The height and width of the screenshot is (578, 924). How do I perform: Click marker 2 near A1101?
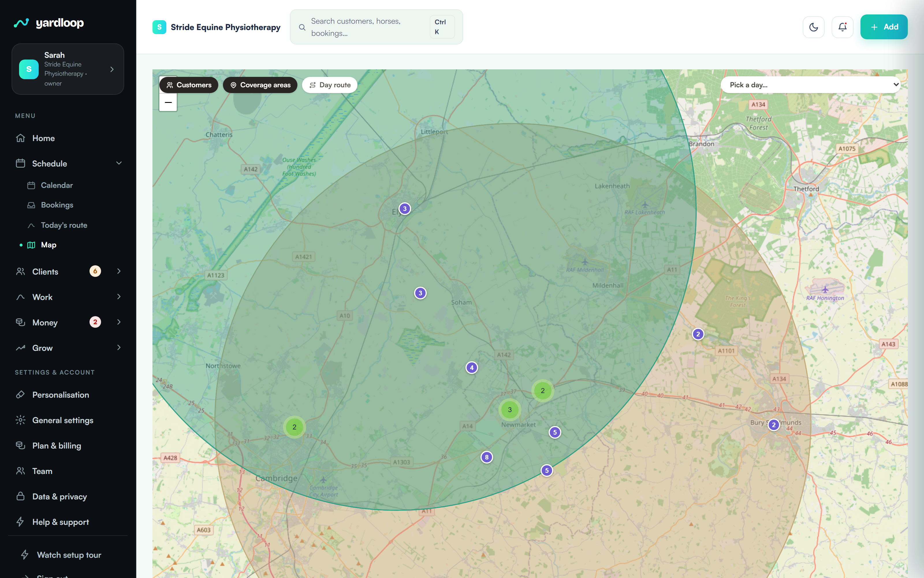tap(698, 334)
